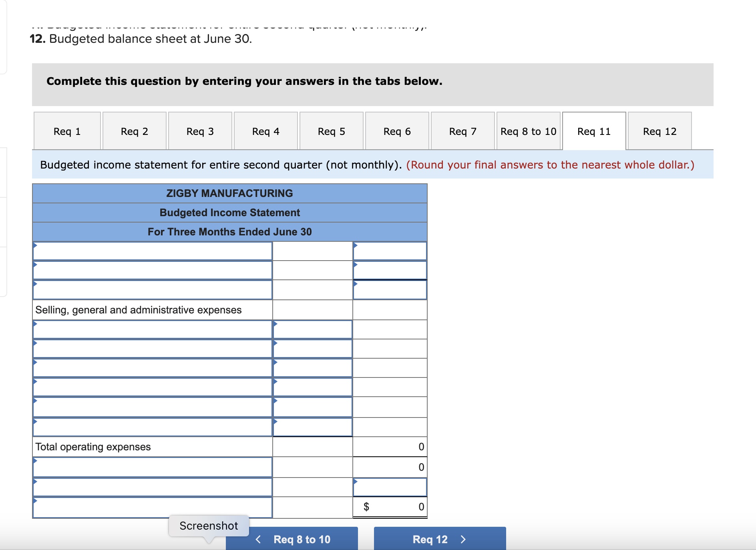Select the Req 3 tab

pos(200,131)
